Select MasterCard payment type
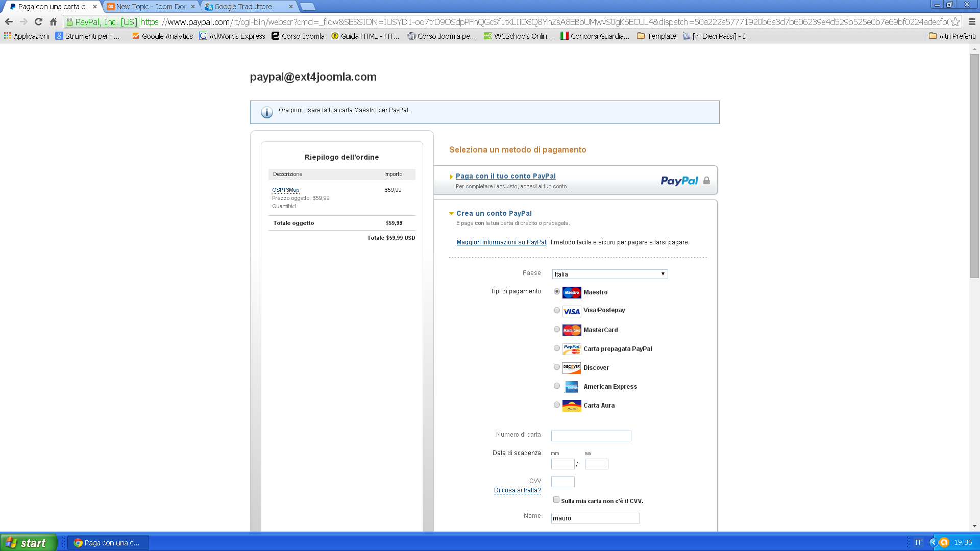 click(557, 329)
